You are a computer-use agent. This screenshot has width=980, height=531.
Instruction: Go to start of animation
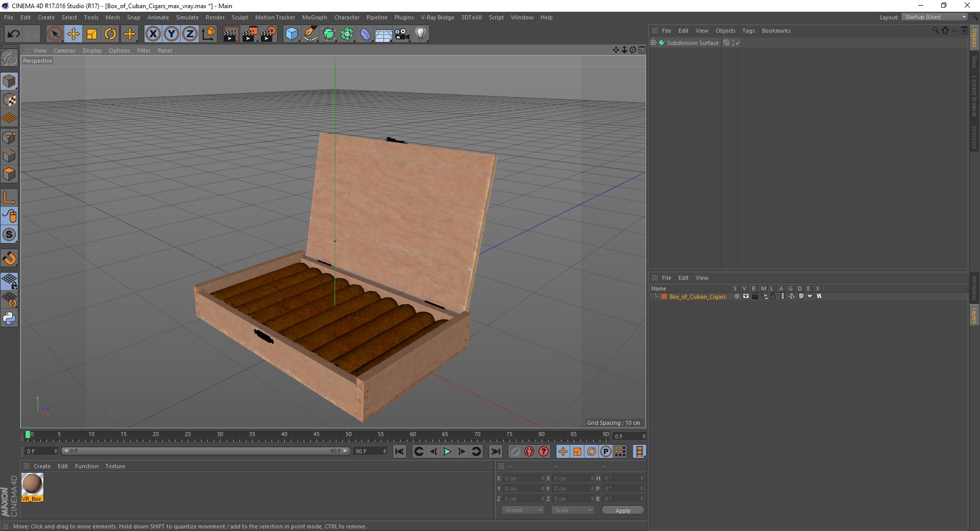pos(400,451)
